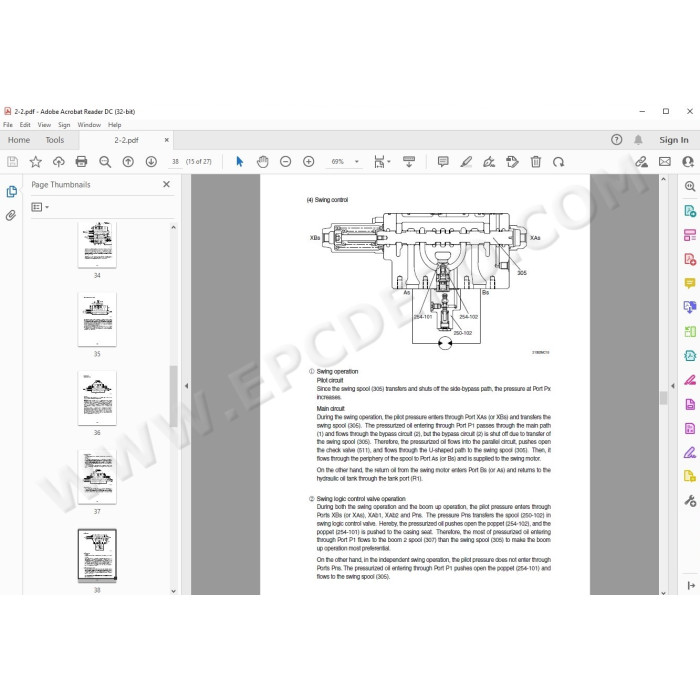Image resolution: width=700 pixels, height=700 pixels.
Task: Click the Delete trash icon
Action: pos(536,162)
